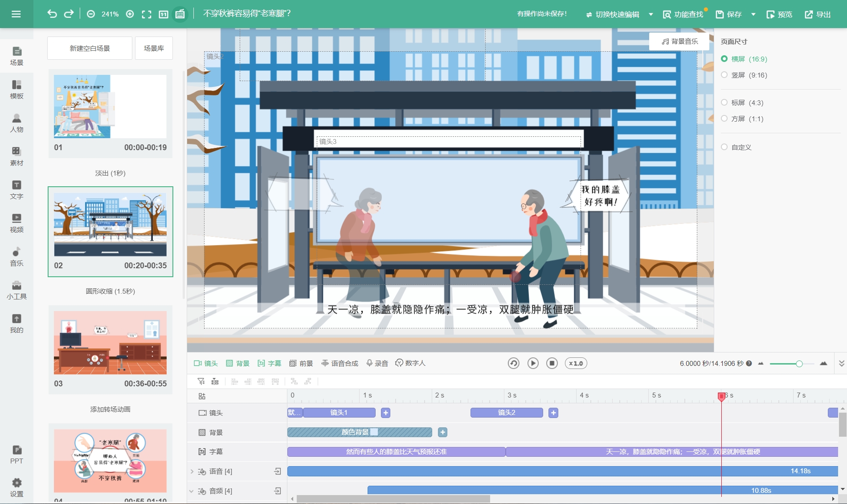This screenshot has height=504, width=847.
Task: Select 方屏 (1:1) page size
Action: point(742,119)
